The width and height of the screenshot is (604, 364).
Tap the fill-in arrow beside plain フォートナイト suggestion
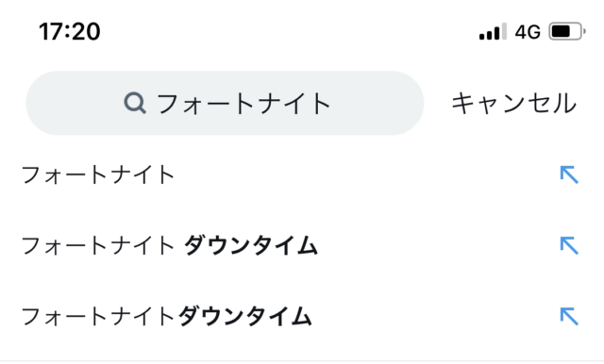[569, 174]
